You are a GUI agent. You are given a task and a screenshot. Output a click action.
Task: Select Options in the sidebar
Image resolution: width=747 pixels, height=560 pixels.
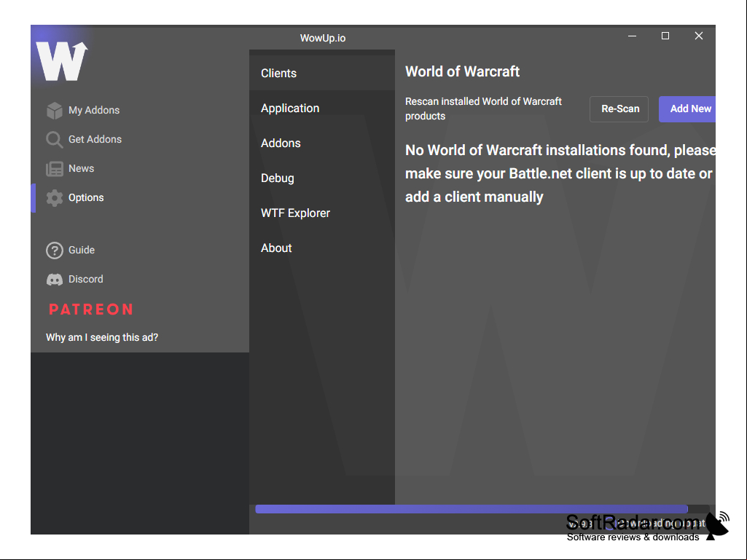86,197
